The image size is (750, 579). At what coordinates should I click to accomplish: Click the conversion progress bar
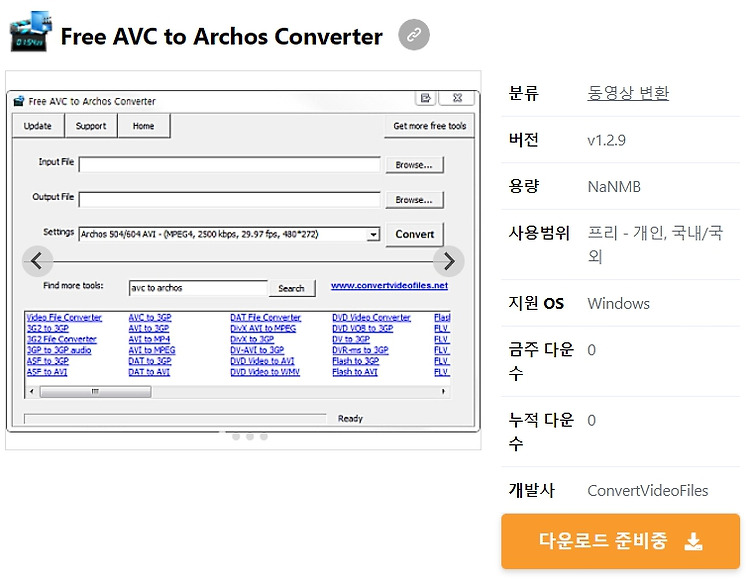pyautogui.click(x=175, y=419)
